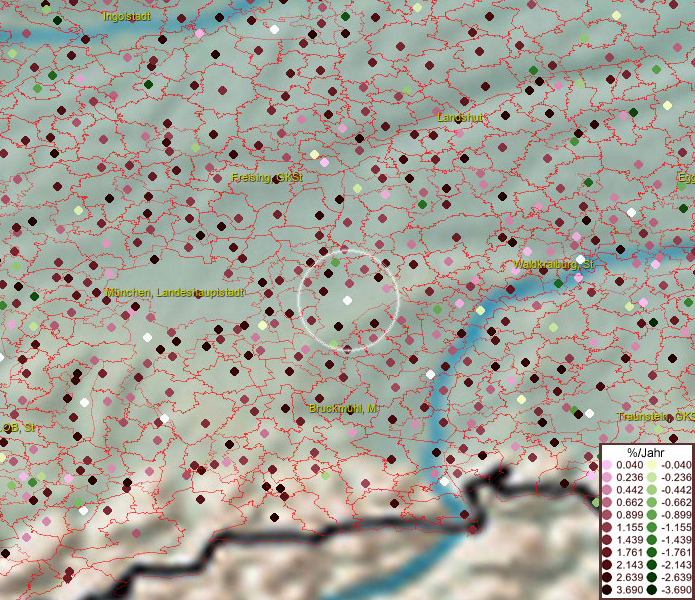Screen dimensions: 695x600
Task: Click the legend swatch for 0.442
Action: (x=607, y=490)
